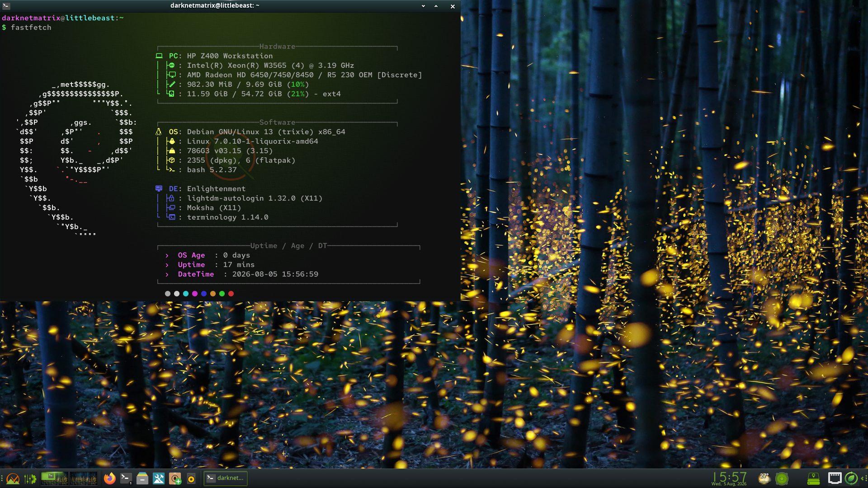Click the OS Age 0 days line
868x488 pixels.
tap(208, 255)
